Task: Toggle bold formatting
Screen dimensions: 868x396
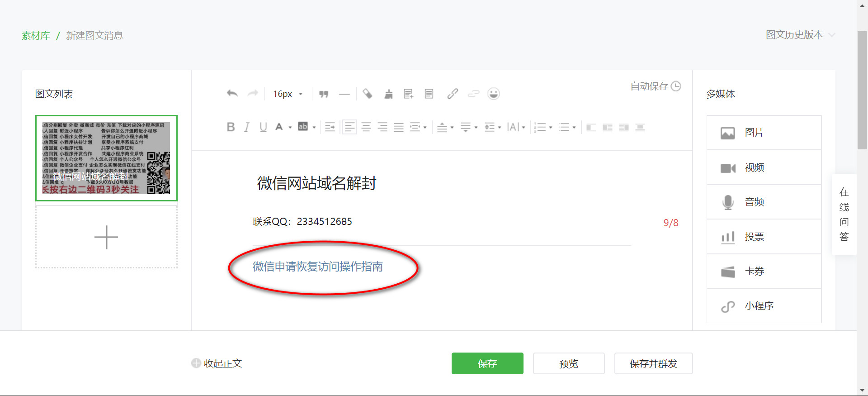Action: tap(231, 127)
